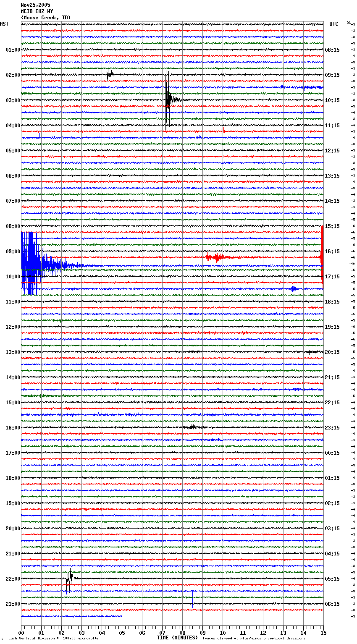
Task: Click the 15:15 UTC time label
Action: (332, 226)
